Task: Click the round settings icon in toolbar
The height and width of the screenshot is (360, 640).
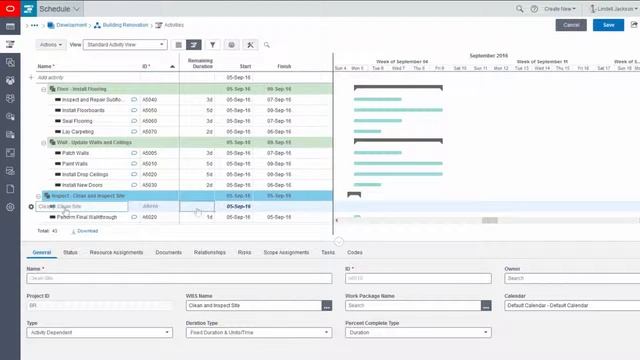Action: pyautogui.click(x=231, y=45)
